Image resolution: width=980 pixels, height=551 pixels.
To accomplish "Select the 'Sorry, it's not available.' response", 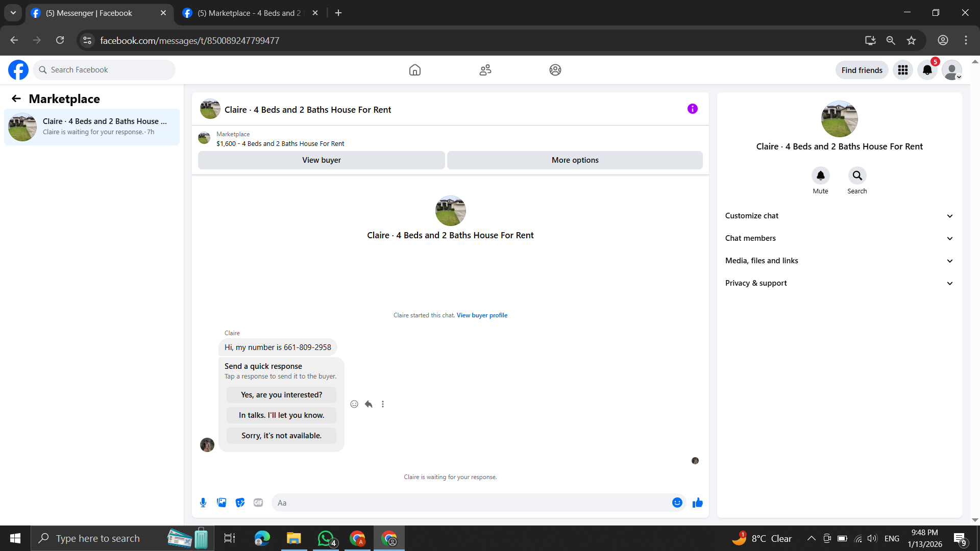I will pyautogui.click(x=281, y=436).
